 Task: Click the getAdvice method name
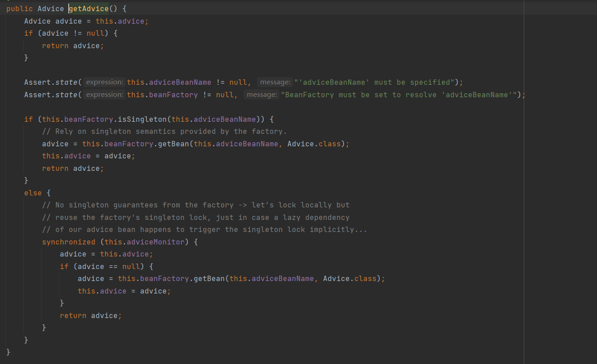(x=89, y=9)
